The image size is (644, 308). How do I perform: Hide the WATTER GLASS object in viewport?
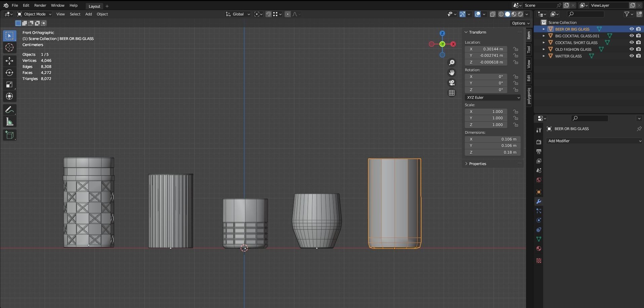click(632, 56)
